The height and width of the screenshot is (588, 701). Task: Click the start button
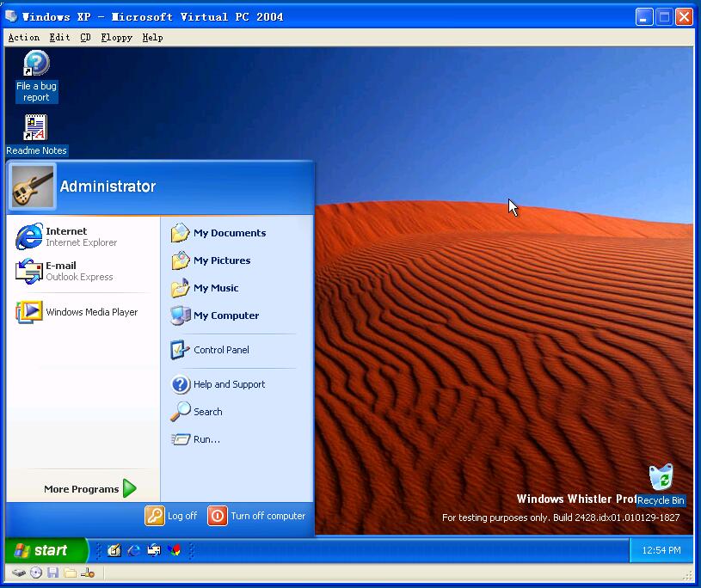46,550
